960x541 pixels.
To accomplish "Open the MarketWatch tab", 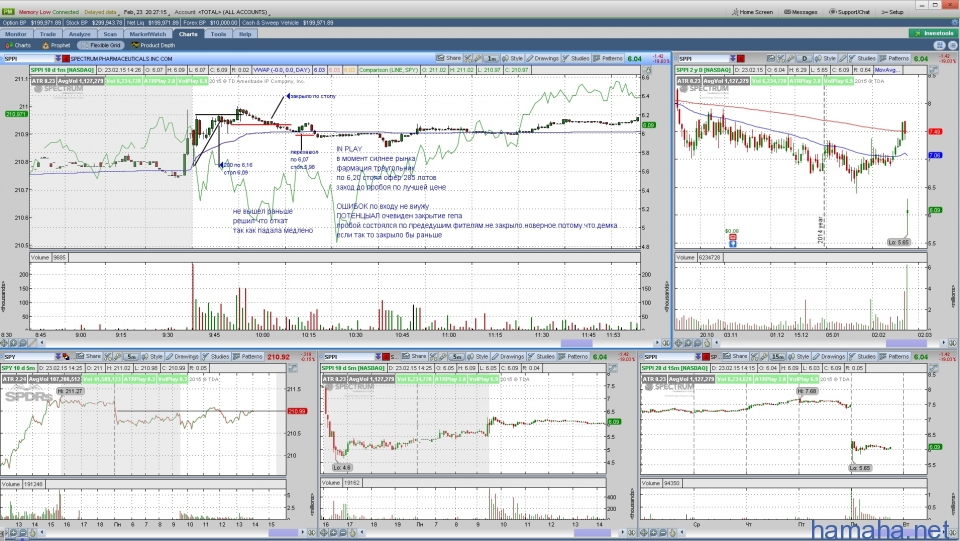I will tap(148, 34).
